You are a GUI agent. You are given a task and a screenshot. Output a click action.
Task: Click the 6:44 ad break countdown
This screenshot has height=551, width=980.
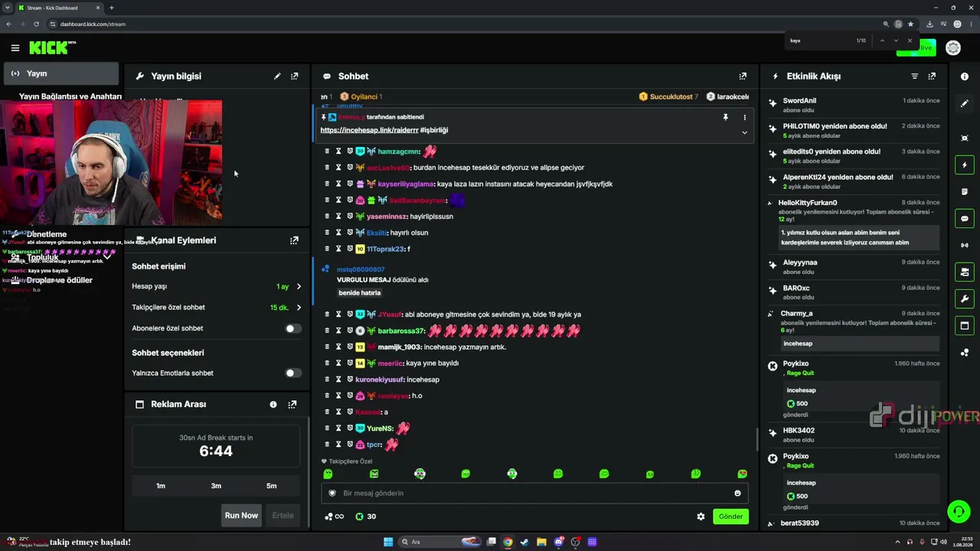(x=216, y=452)
